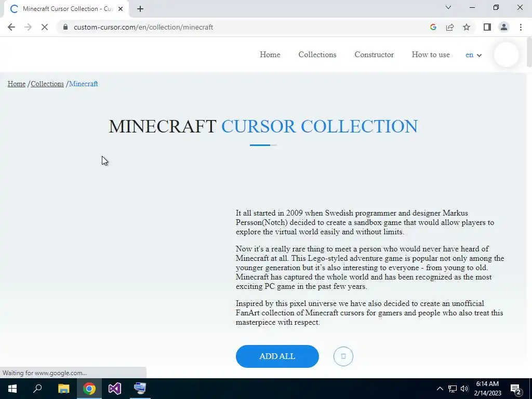532x399 pixels.
Task: Go back using the browser back arrow
Action: (11, 27)
